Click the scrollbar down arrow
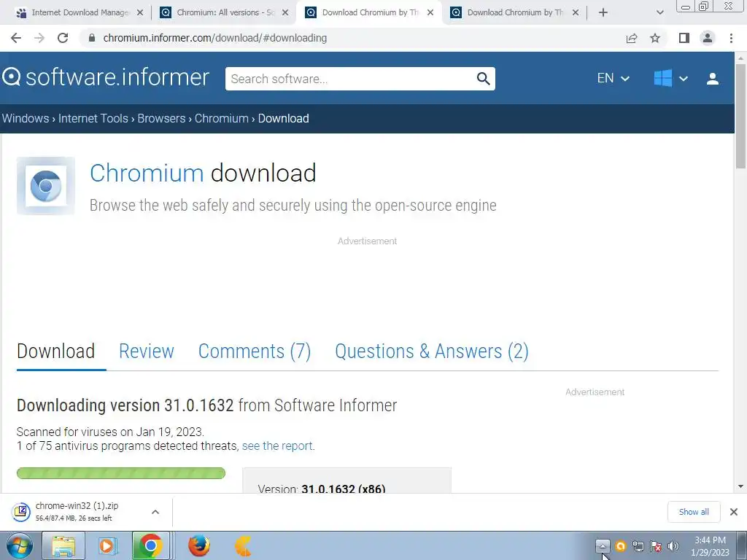 (x=740, y=486)
